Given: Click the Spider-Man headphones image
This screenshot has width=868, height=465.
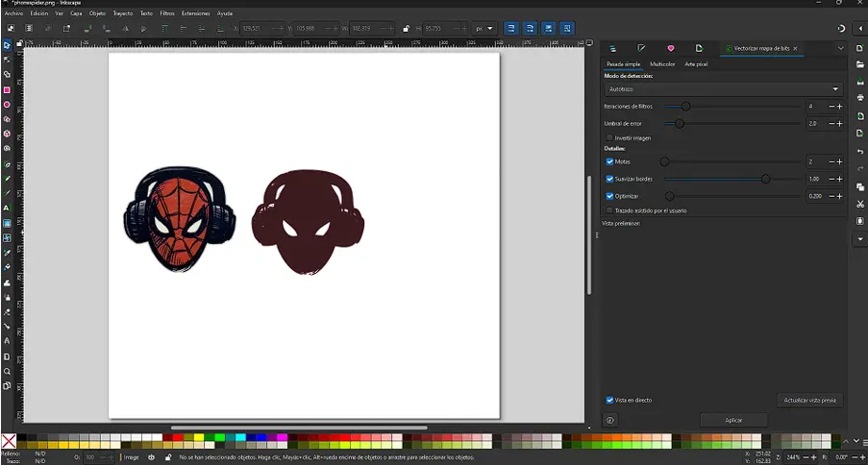Looking at the screenshot, I should tap(179, 219).
